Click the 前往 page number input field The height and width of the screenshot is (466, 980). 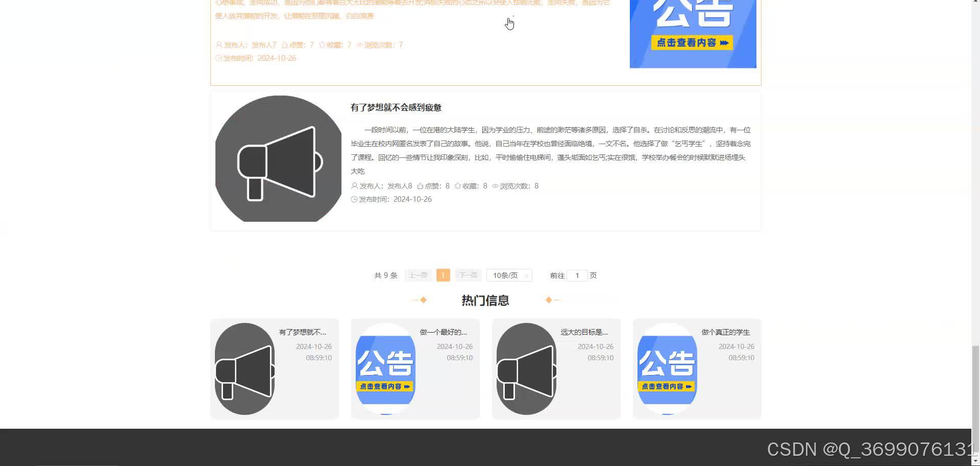pos(577,275)
